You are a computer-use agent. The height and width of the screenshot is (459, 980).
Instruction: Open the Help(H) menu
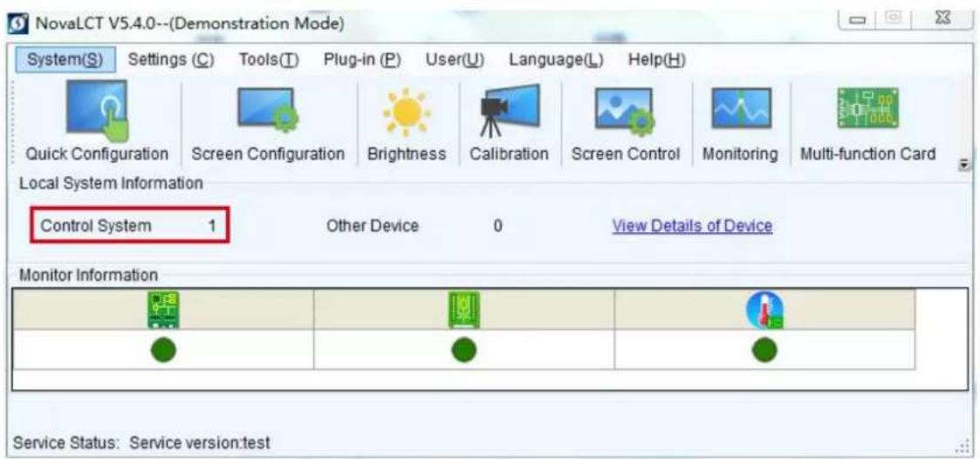(657, 60)
